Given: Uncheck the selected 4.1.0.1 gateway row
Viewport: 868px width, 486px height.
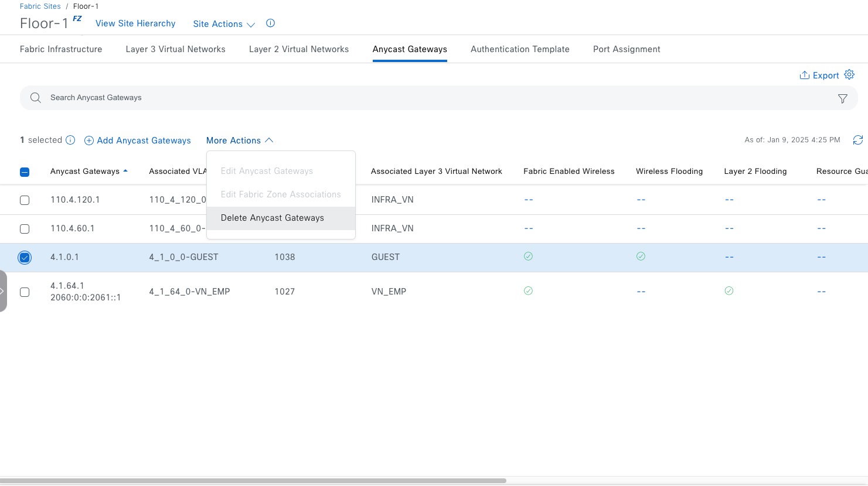Looking at the screenshot, I should 25,258.
